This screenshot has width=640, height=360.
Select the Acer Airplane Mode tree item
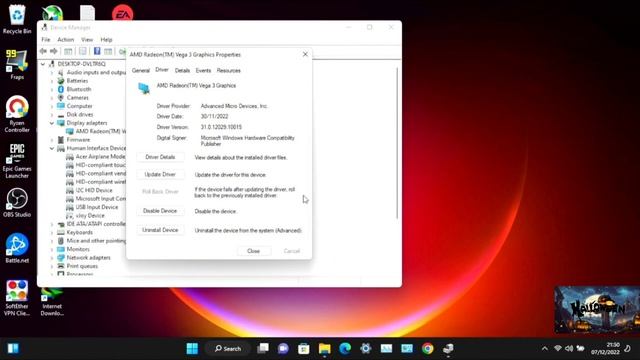(96, 157)
